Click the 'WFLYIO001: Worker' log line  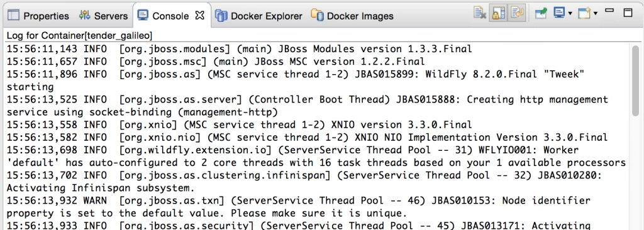[293, 150]
